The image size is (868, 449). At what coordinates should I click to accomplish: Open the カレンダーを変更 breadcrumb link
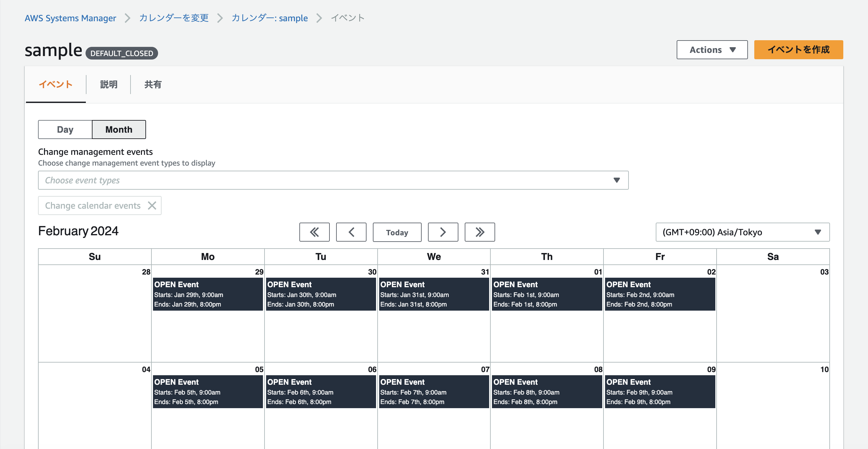tap(174, 18)
